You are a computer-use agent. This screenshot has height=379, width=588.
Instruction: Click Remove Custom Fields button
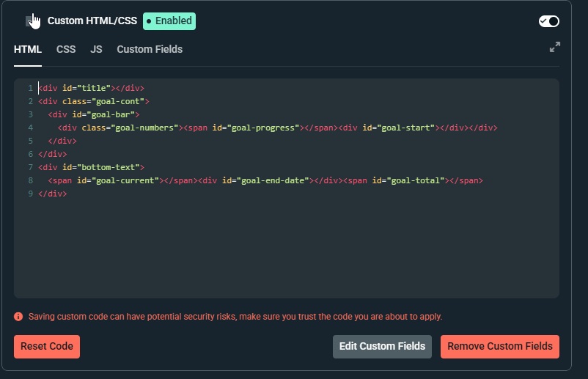[500, 347]
